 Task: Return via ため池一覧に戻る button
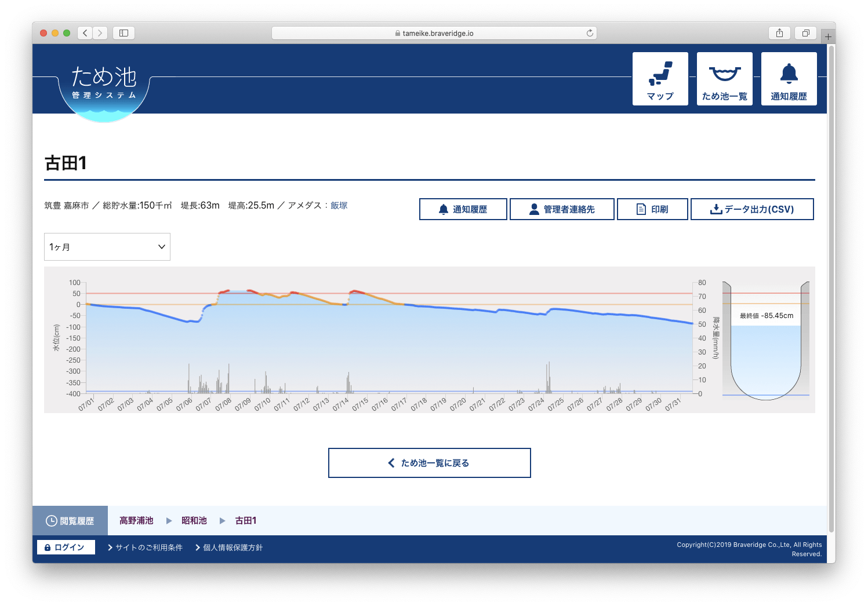tap(429, 463)
